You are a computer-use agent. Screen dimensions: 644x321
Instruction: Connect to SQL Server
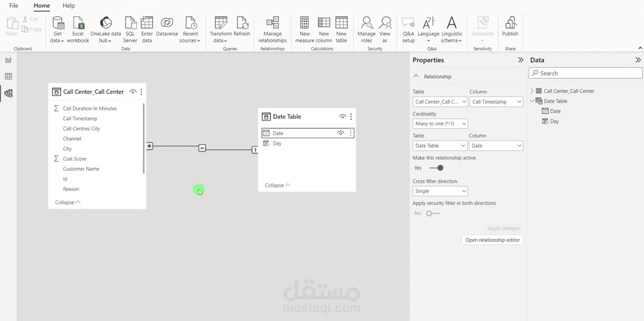point(130,30)
